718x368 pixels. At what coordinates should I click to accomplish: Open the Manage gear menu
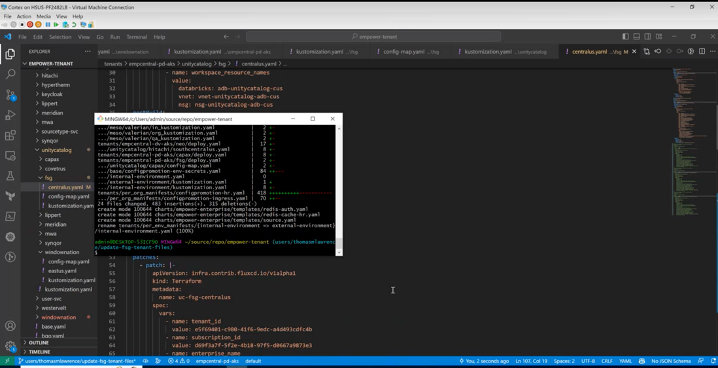click(x=10, y=346)
